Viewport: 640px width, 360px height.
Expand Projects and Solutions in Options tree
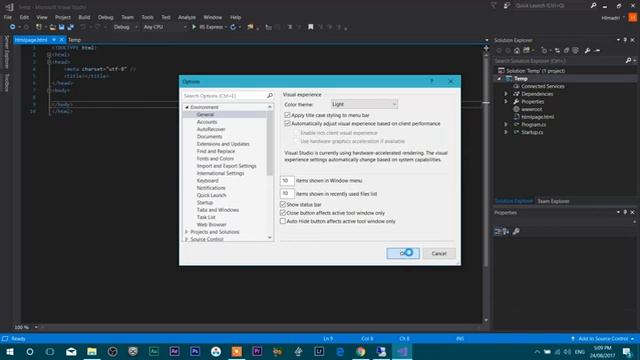pyautogui.click(x=187, y=232)
